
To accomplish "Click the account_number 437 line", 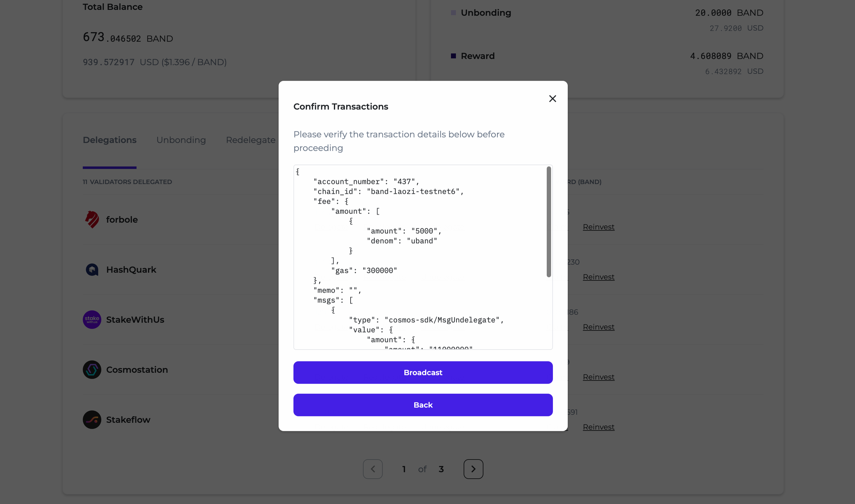I will click(366, 182).
